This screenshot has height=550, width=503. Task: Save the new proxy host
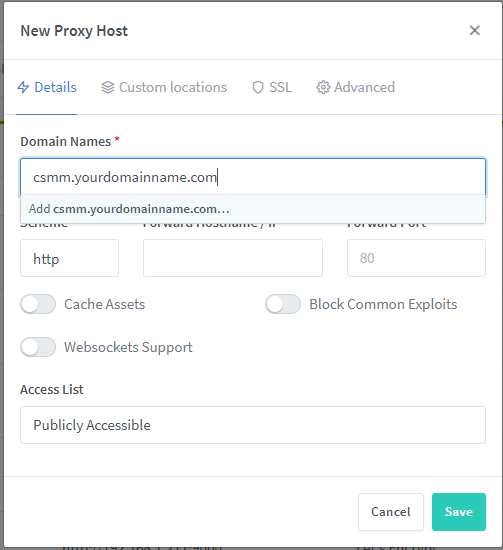coord(459,512)
